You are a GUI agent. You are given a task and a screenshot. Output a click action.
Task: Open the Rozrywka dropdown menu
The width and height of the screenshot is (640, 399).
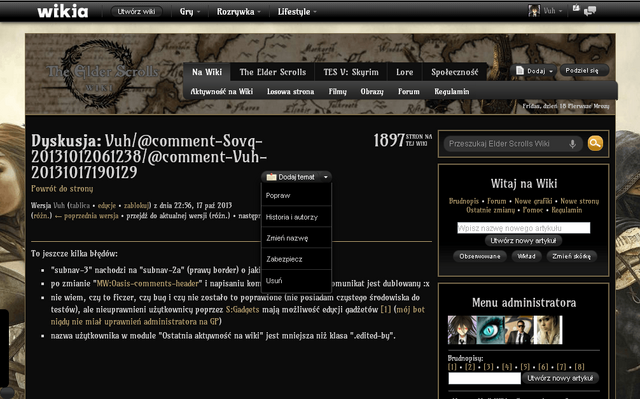[x=239, y=11]
